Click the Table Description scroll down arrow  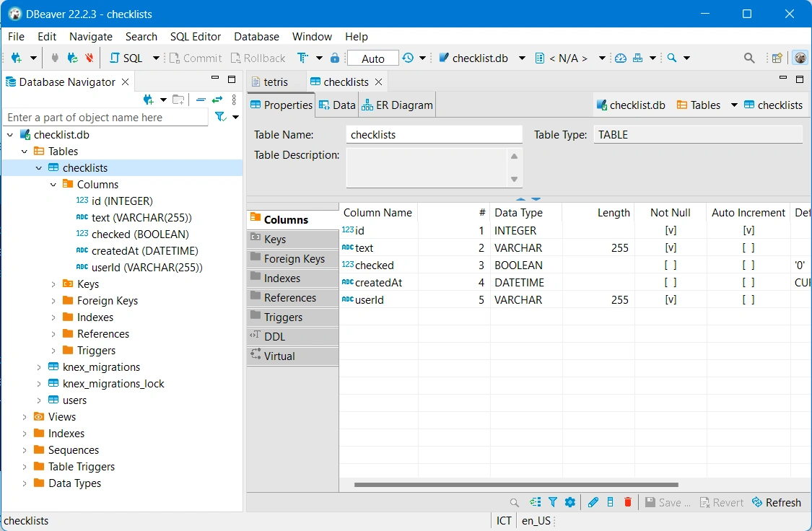click(514, 179)
